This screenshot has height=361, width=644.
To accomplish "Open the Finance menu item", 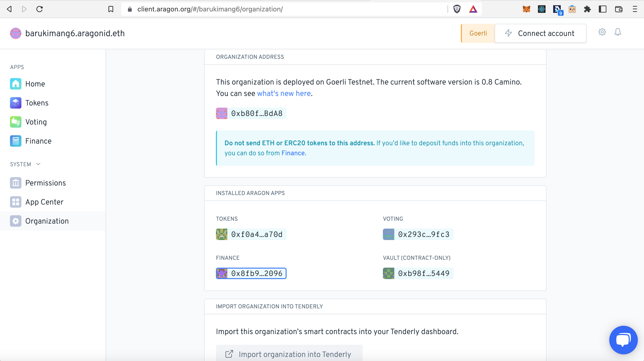I will pos(53,141).
